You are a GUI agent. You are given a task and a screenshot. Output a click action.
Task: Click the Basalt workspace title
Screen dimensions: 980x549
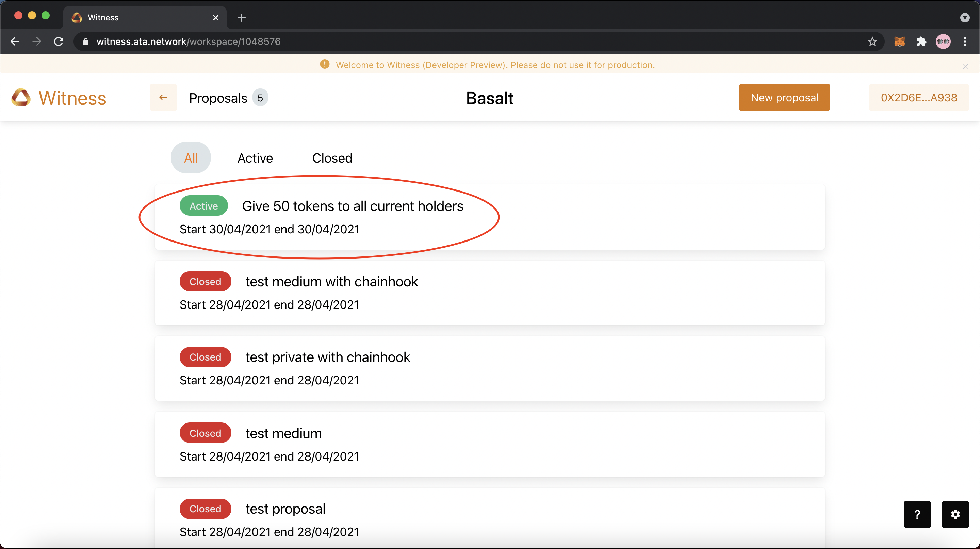(x=490, y=98)
